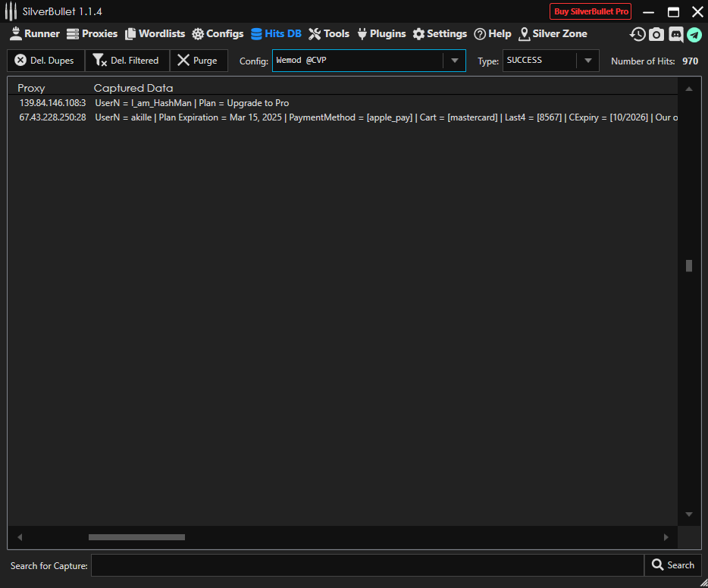708x588 pixels.
Task: Click the Config combo box text field
Action: (x=358, y=61)
